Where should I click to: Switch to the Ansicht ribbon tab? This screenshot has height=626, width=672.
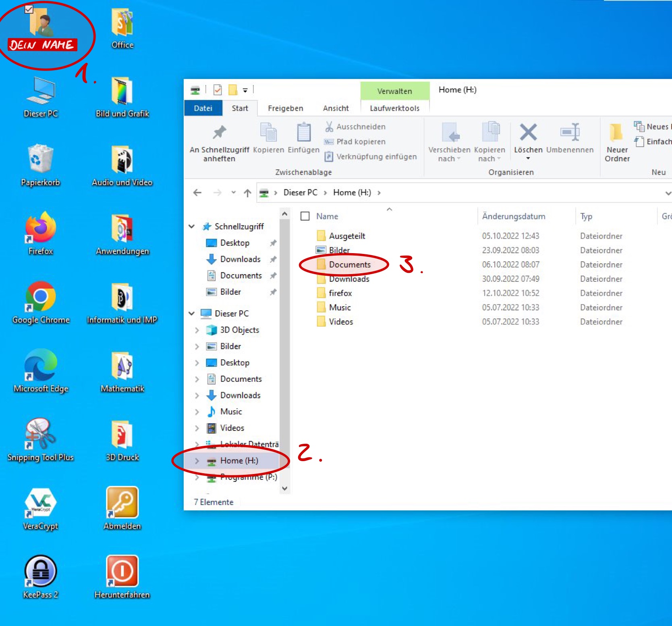[336, 108]
